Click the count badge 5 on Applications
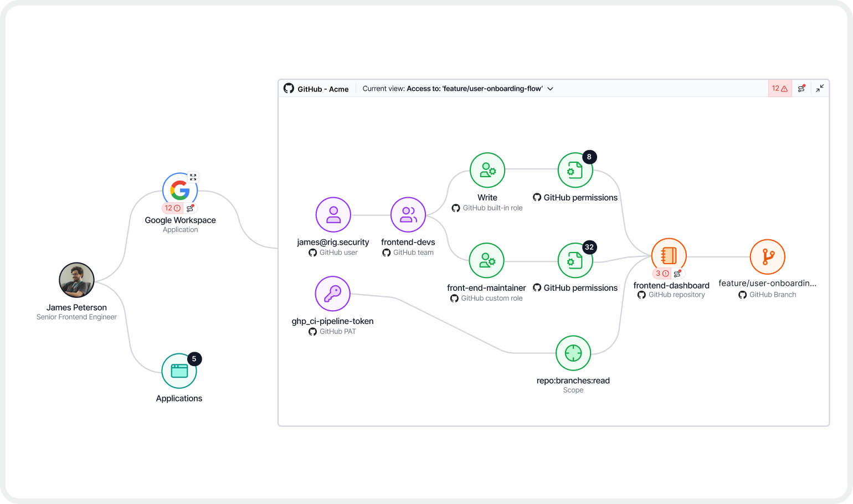Image resolution: width=853 pixels, height=504 pixels. 194,359
